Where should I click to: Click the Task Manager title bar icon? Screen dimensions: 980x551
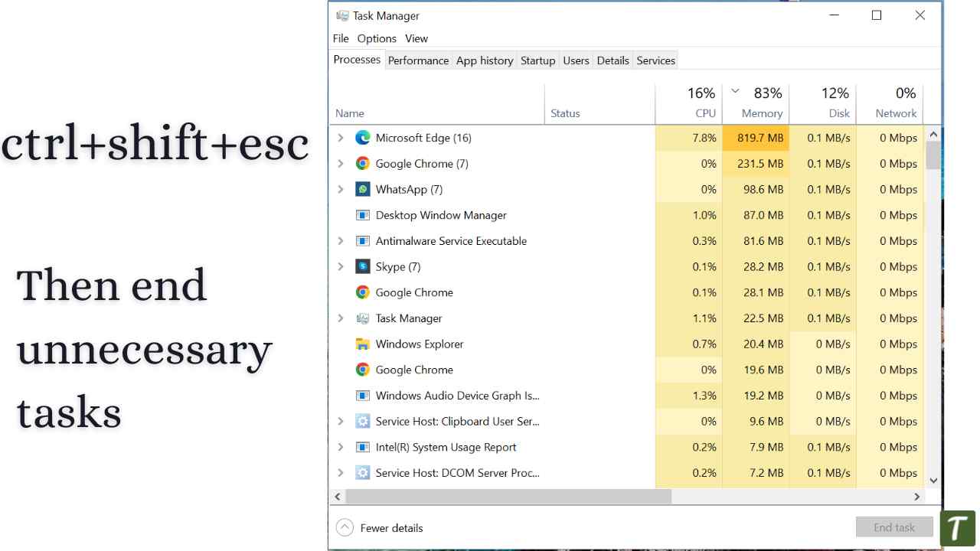(x=342, y=15)
